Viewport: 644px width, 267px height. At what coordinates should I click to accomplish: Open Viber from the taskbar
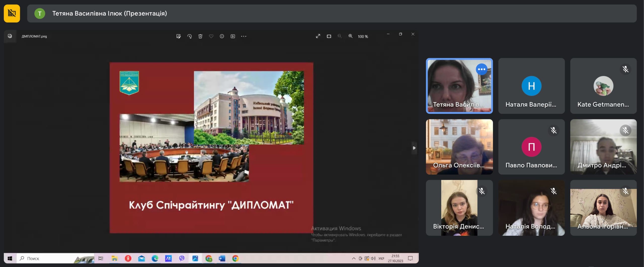[182, 258]
